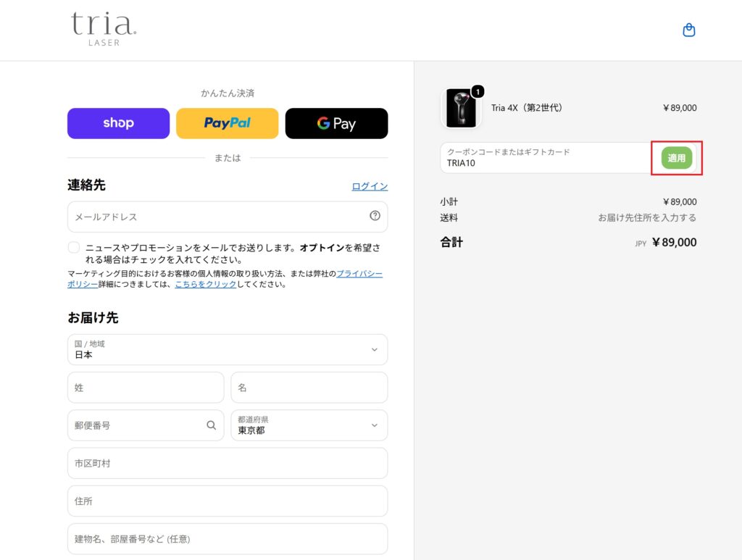742x560 pixels.
Task: Click the 送料 shipping label
Action: 449,217
